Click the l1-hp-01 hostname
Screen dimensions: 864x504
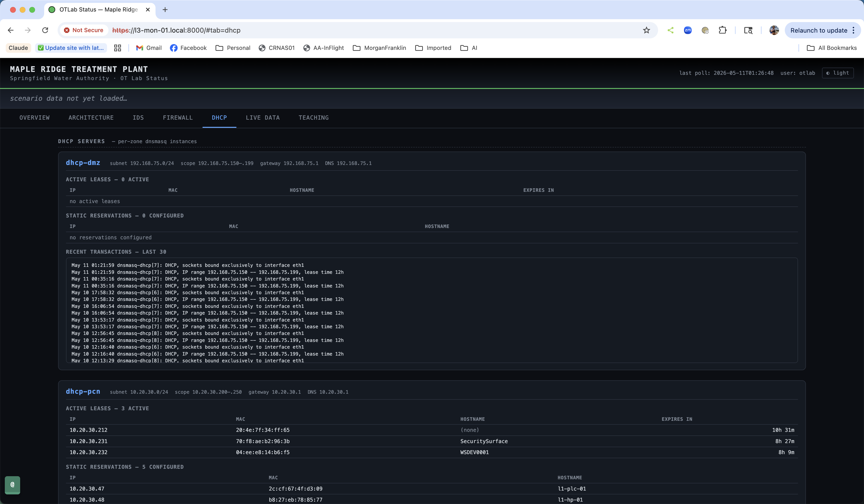click(570, 499)
